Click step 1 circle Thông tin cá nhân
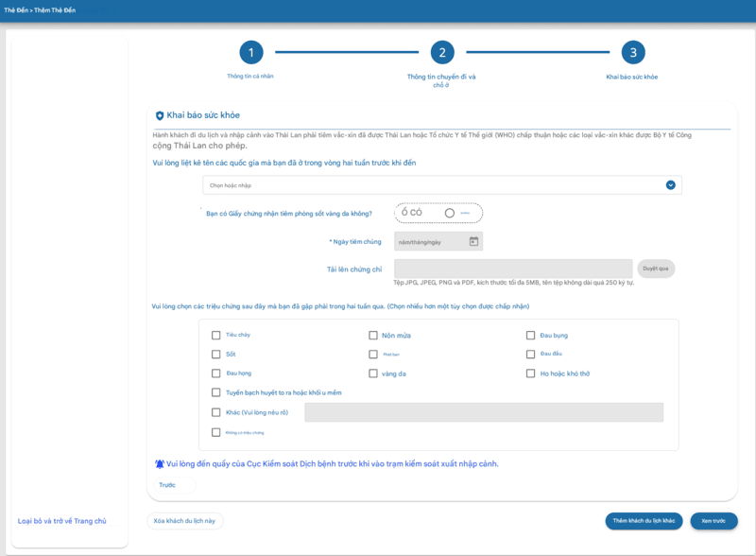This screenshot has height=556, width=756. pyautogui.click(x=250, y=53)
